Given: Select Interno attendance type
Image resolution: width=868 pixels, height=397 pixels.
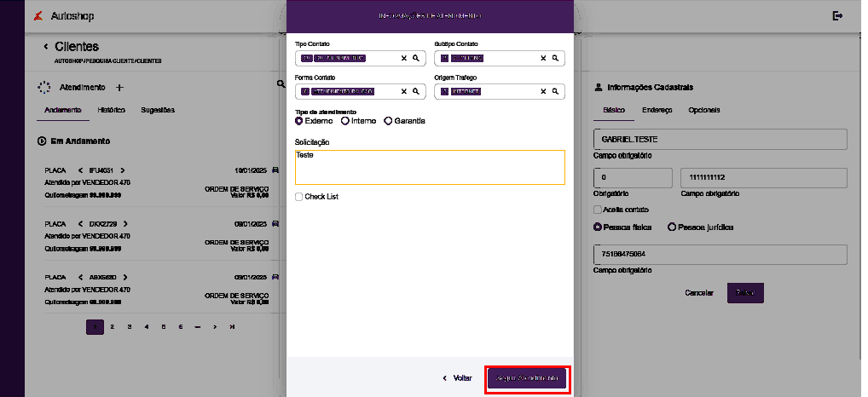Looking at the screenshot, I should point(344,120).
